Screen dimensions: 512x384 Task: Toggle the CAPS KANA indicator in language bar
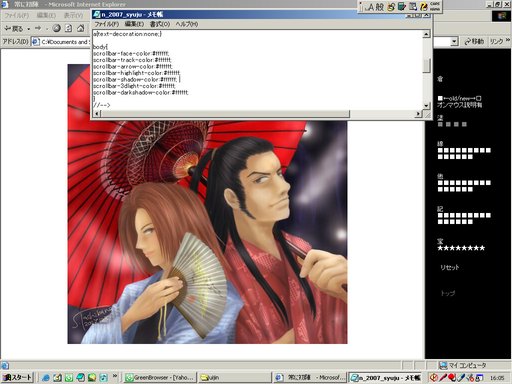435,6
